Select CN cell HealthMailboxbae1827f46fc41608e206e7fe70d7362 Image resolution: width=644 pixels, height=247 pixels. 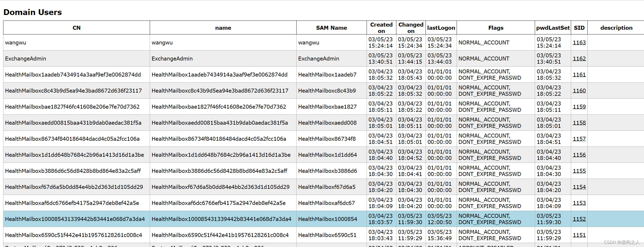[x=77, y=107]
